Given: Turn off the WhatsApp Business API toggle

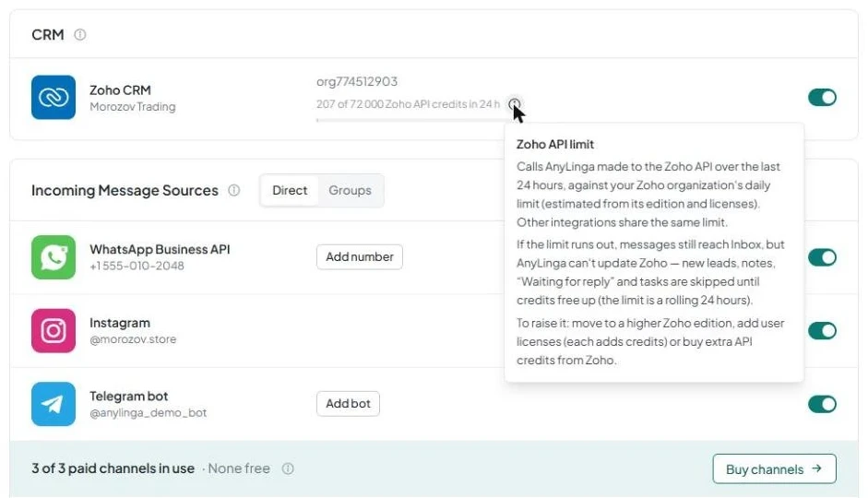Looking at the screenshot, I should click(x=822, y=257).
